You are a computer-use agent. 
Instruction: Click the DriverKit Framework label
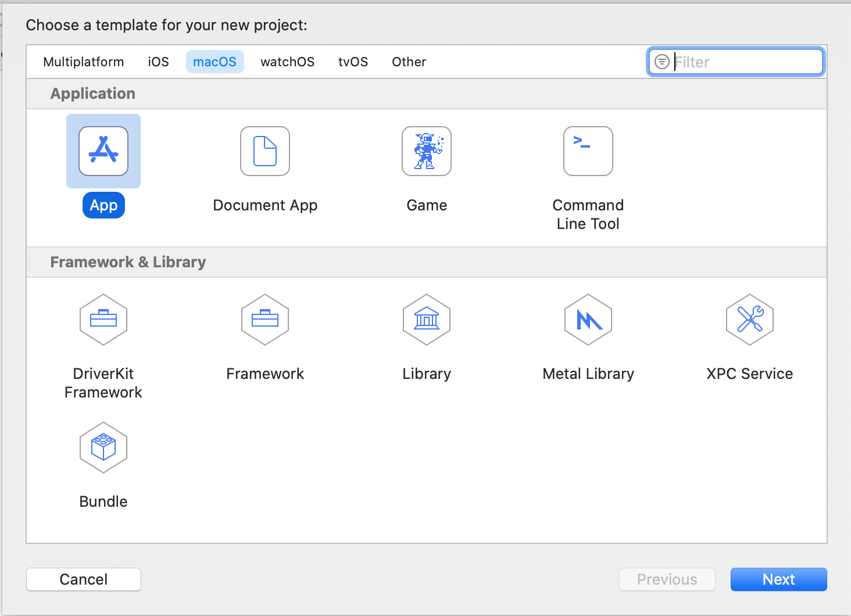[x=103, y=383]
